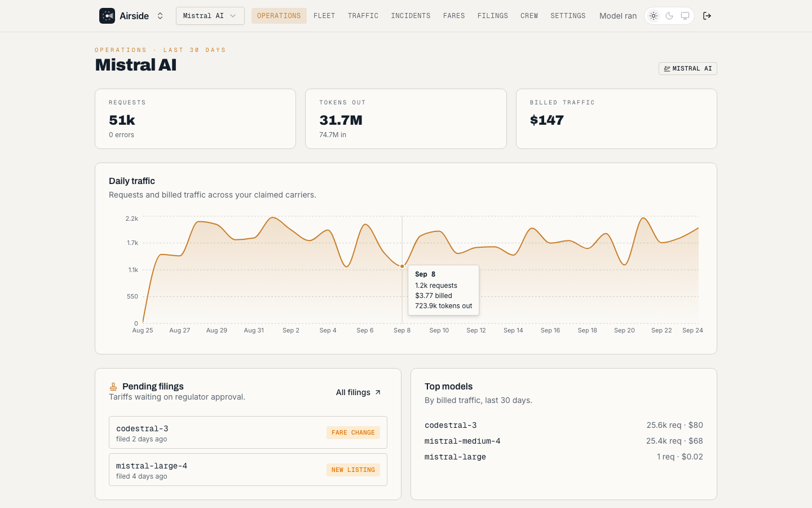Click the Sep 2 x-axis label
Screen dimensions: 812x508
coord(291,330)
